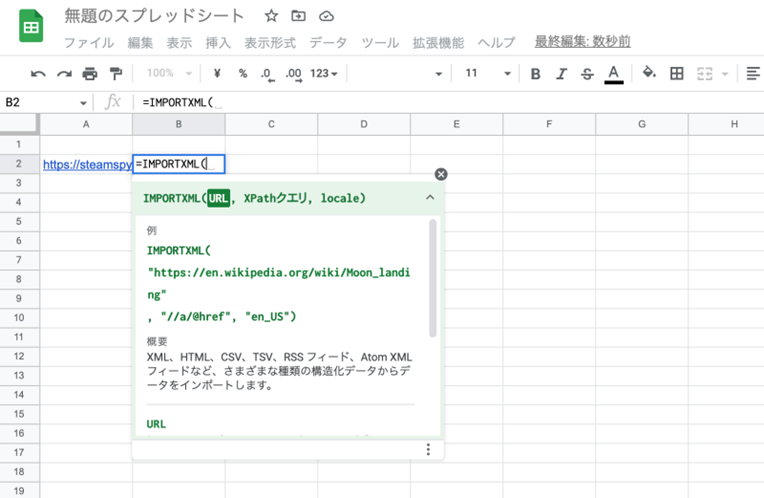Click the XPathクエリ parameter in signature

276,198
